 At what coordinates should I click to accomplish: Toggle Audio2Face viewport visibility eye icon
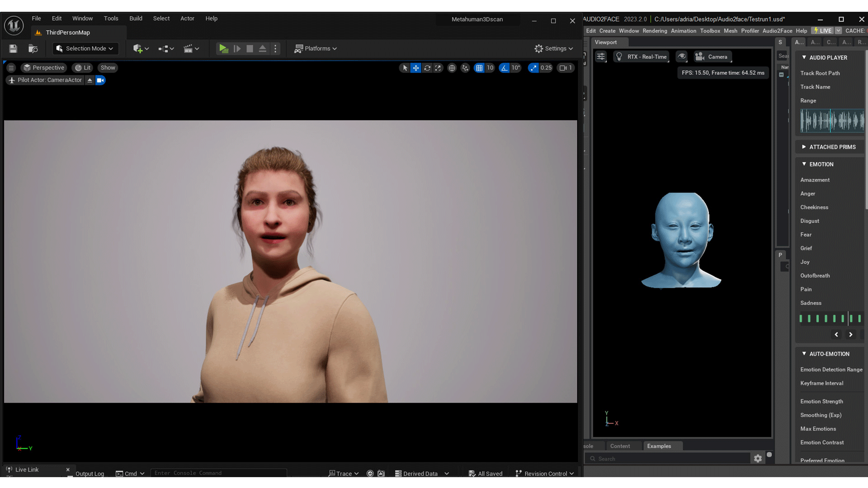682,56
